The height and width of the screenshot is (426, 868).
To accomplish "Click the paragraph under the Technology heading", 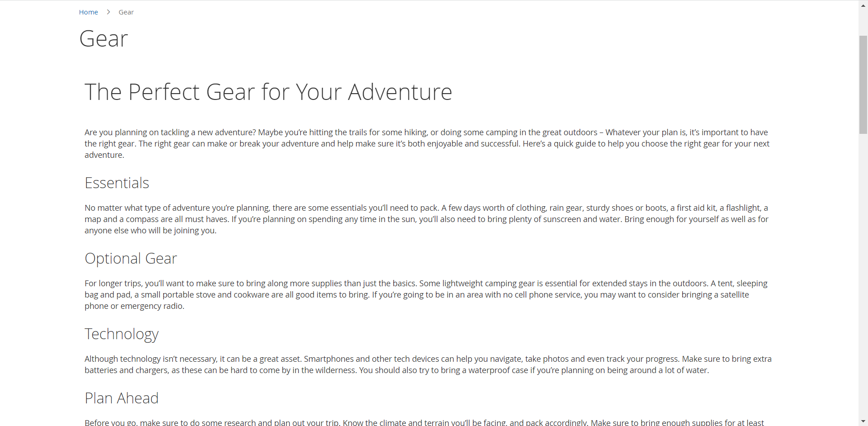I will point(427,364).
